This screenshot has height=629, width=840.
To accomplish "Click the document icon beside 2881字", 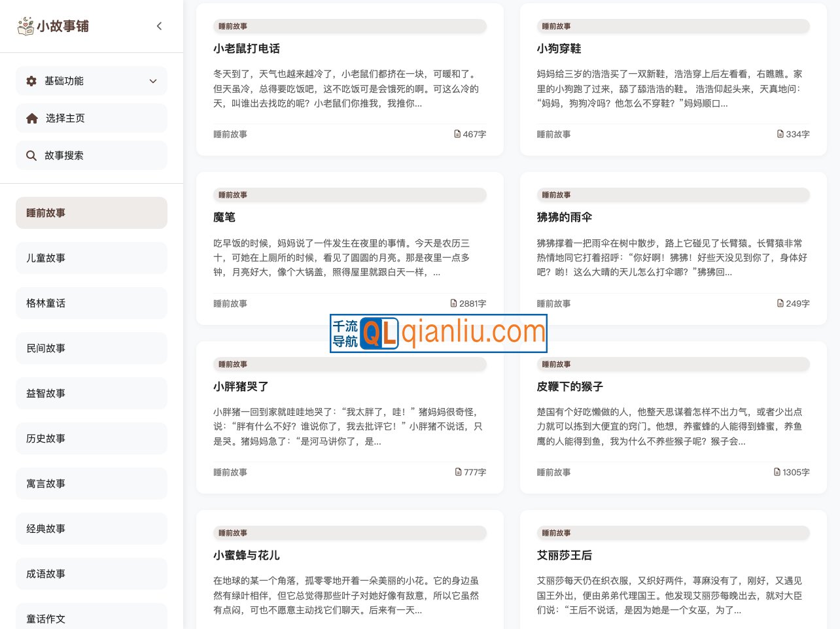I will click(x=453, y=303).
